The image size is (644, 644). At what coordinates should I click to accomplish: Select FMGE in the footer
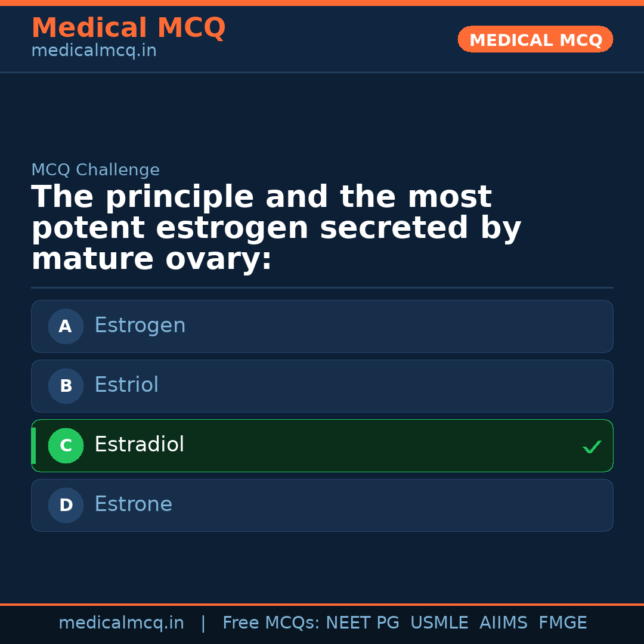point(562,623)
